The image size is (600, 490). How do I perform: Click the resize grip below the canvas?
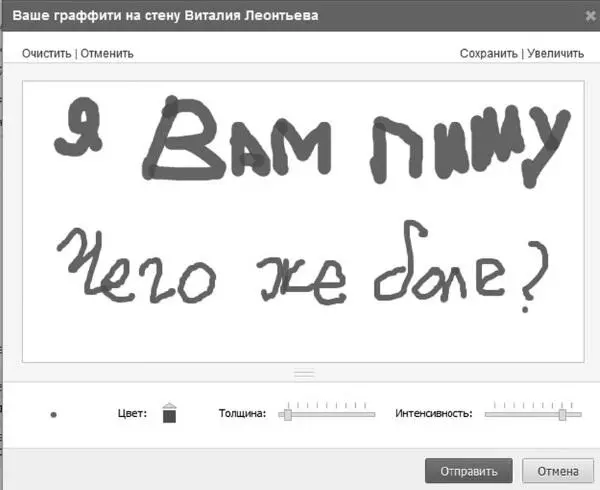[304, 373]
